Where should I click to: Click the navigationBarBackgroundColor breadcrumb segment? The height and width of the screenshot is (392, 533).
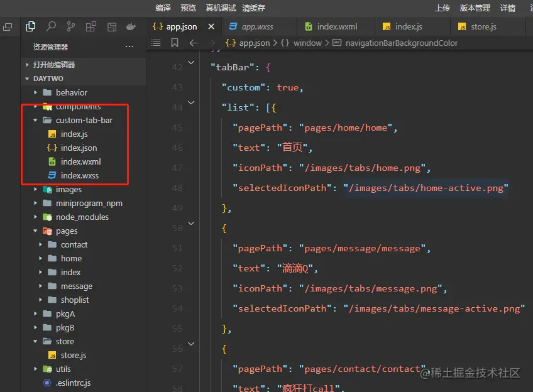tap(395, 43)
